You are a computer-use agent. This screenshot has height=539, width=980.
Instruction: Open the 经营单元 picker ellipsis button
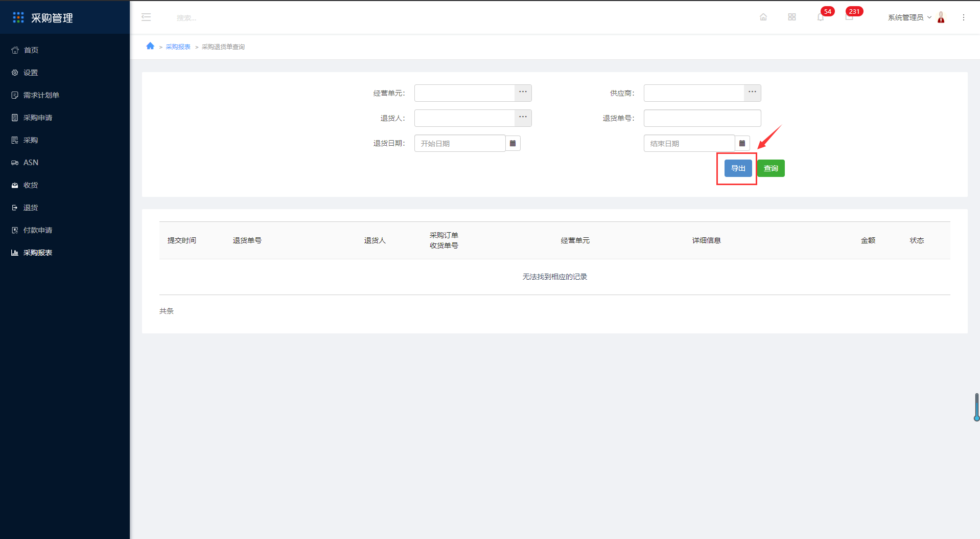[523, 93]
